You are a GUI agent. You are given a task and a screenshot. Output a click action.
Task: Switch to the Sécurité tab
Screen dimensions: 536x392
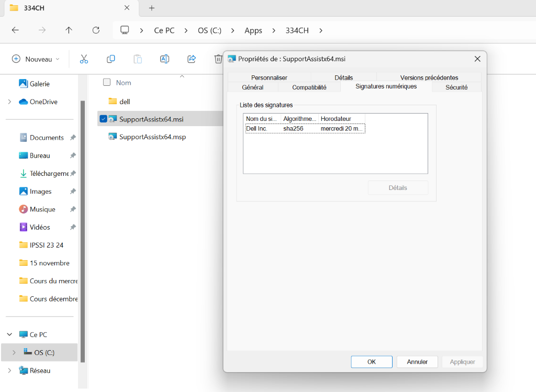(x=456, y=87)
